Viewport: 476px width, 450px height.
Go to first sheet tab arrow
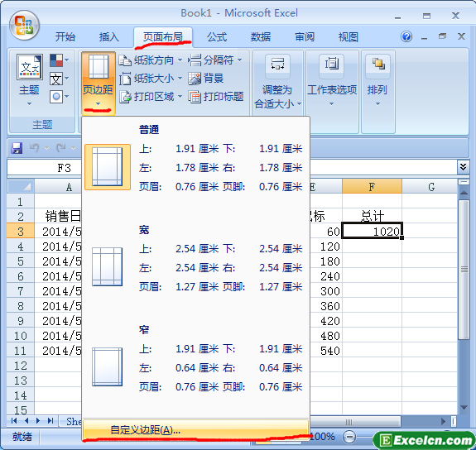14,420
